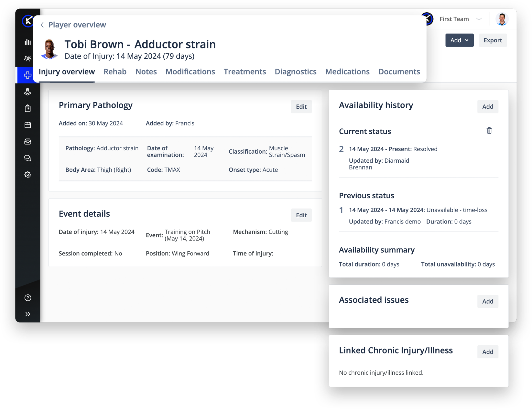
Task: Add a Linked Chronic Injury/Illness
Action: [x=488, y=352]
